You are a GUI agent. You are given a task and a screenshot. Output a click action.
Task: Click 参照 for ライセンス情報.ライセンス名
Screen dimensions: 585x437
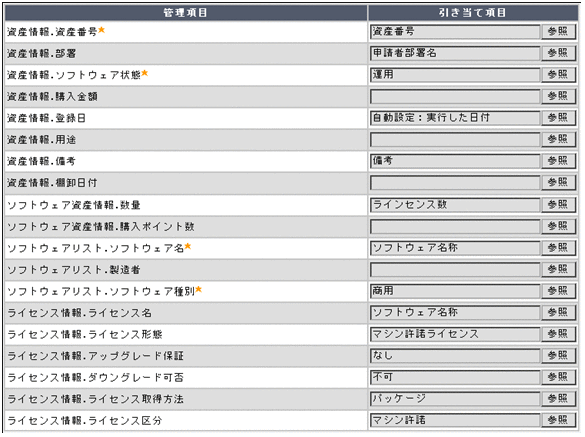(x=558, y=313)
